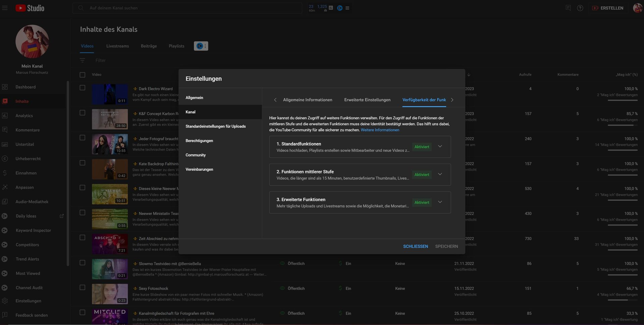Select Berechtigungen in settings menu
The height and width of the screenshot is (325, 644).
(x=199, y=141)
